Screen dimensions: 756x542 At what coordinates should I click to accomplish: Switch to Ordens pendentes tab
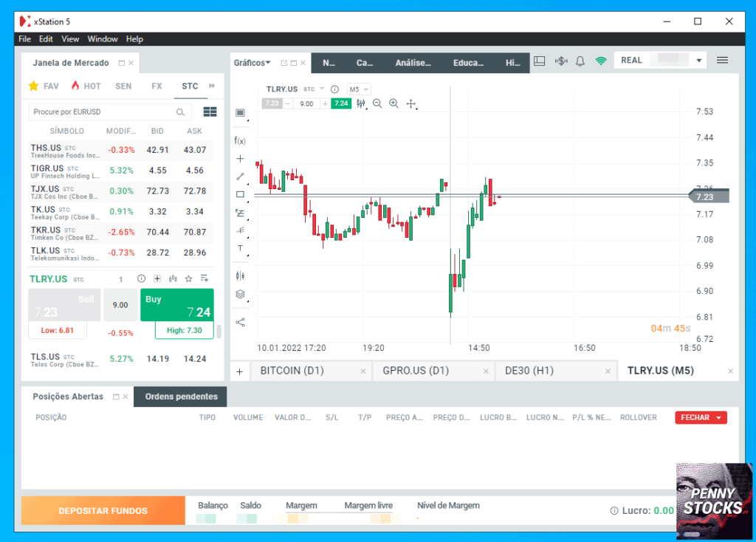(x=182, y=397)
